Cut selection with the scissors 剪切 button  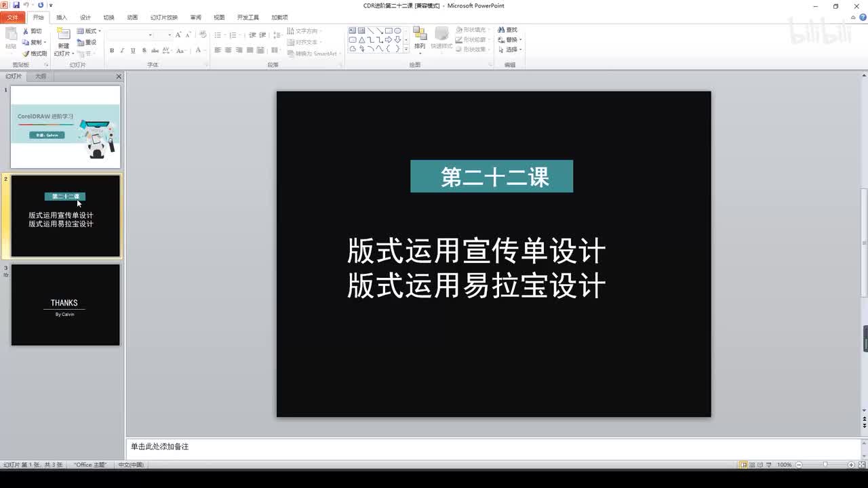pyautogui.click(x=32, y=31)
